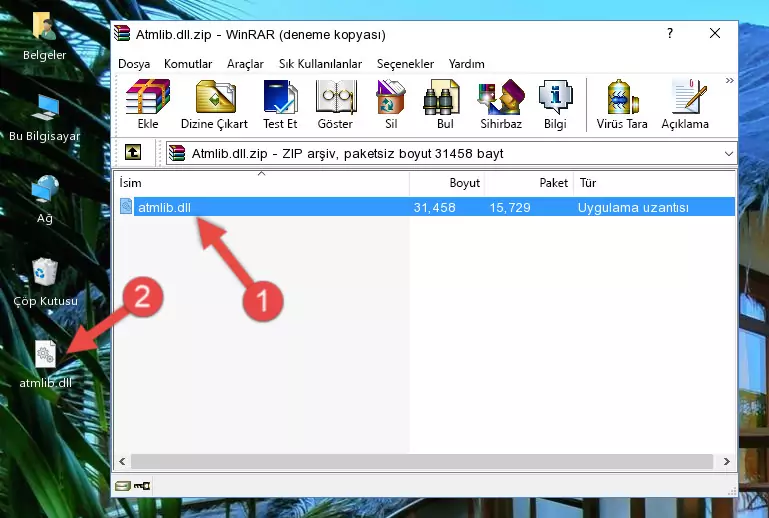Close the WinRAR window
769x518 pixels.
(x=715, y=33)
